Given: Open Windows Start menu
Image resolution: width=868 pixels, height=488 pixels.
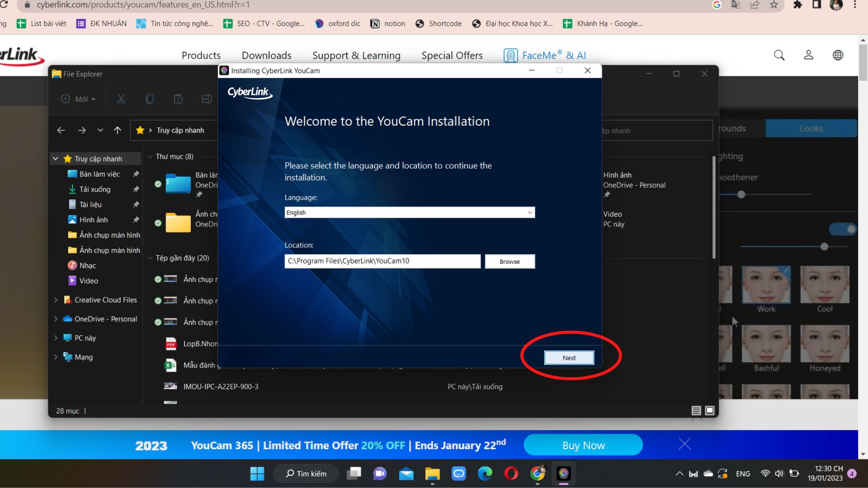Looking at the screenshot, I should pos(257,474).
